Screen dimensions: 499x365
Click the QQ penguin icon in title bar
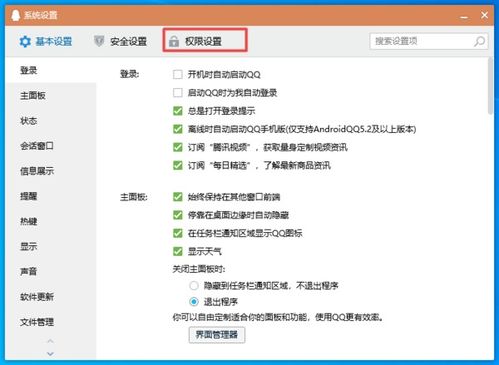pyautogui.click(x=16, y=15)
